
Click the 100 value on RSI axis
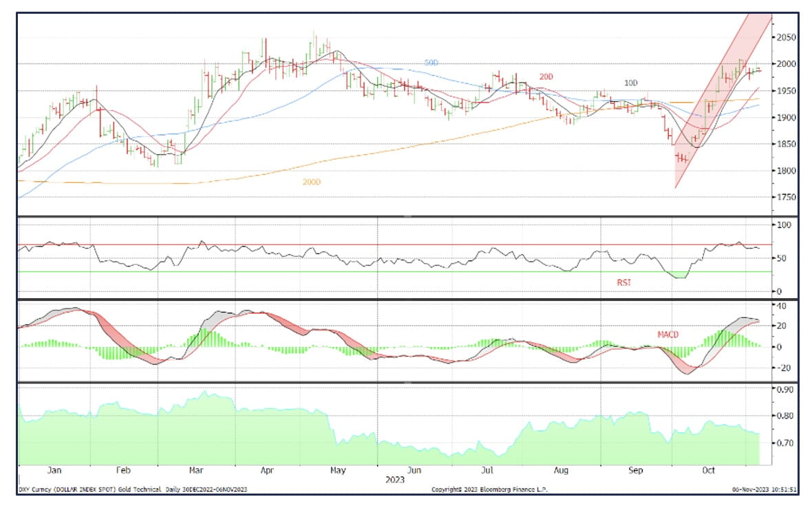pos(784,224)
